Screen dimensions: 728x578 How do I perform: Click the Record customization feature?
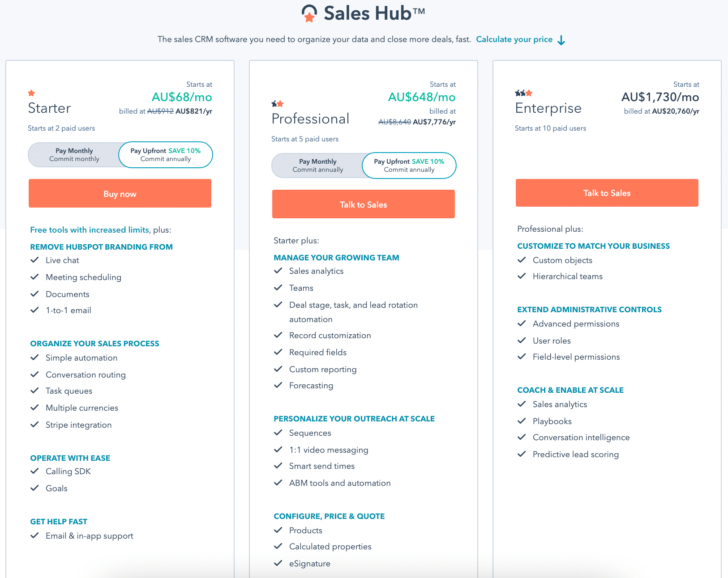330,336
